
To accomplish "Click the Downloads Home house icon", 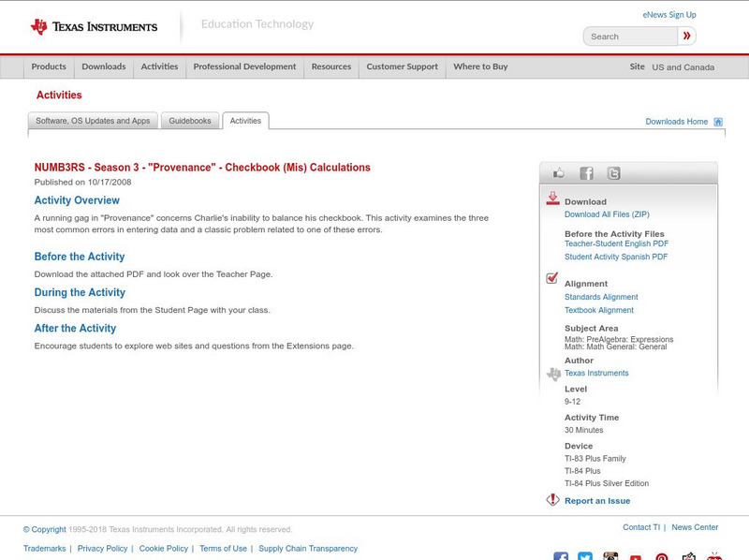I will [x=718, y=122].
